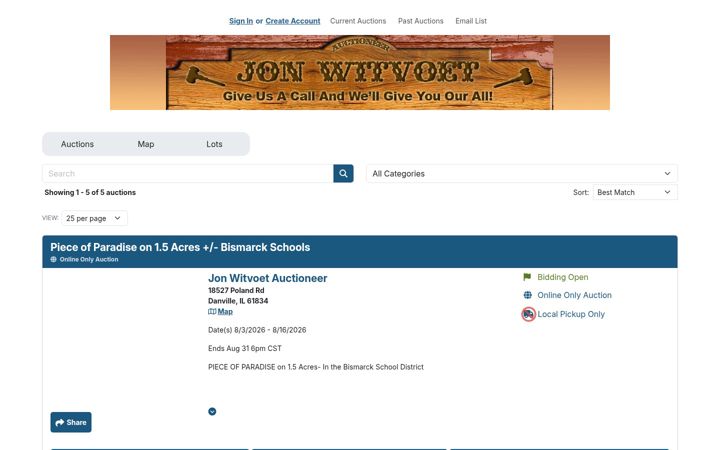Open the All Categories dropdown
The height and width of the screenshot is (450, 720).
pos(522,174)
